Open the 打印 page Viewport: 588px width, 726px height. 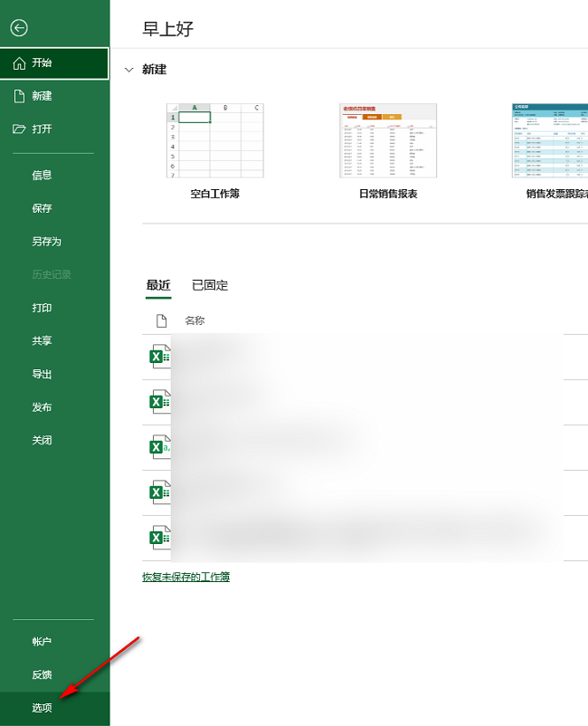[43, 308]
